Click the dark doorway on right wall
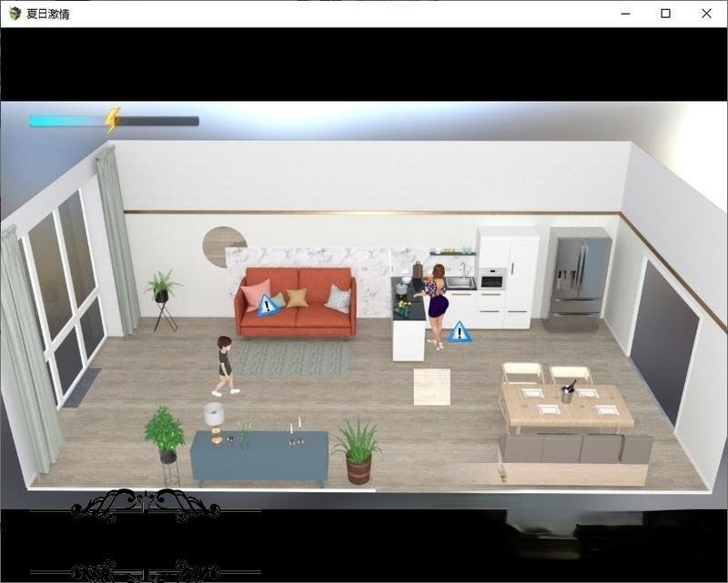Image resolution: width=728 pixels, height=583 pixels. point(664,343)
